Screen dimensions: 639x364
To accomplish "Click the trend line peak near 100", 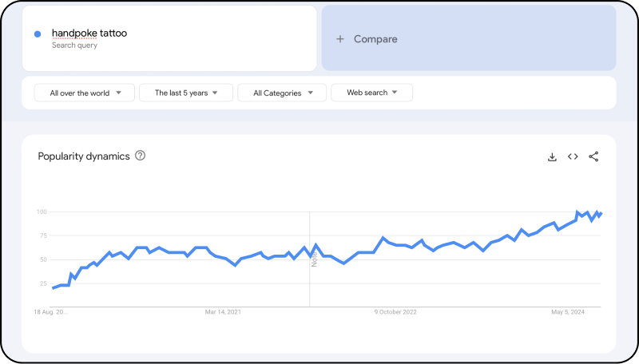I will [x=578, y=212].
